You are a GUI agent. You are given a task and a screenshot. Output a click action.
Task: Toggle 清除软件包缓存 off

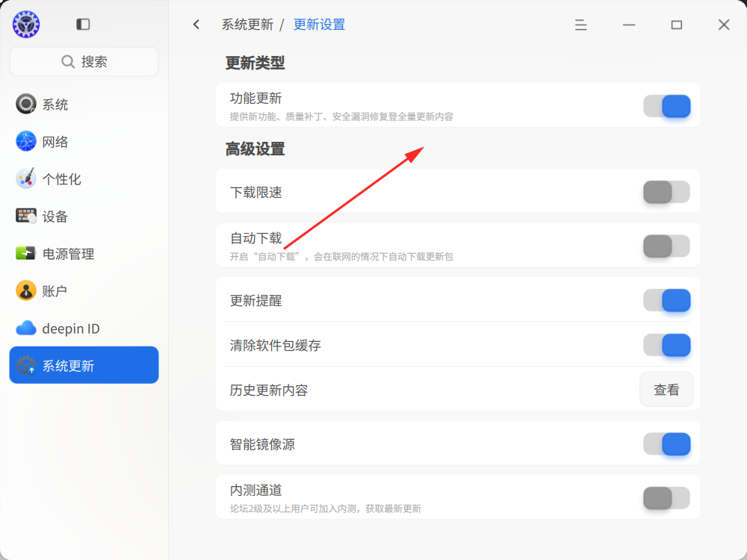pos(666,345)
